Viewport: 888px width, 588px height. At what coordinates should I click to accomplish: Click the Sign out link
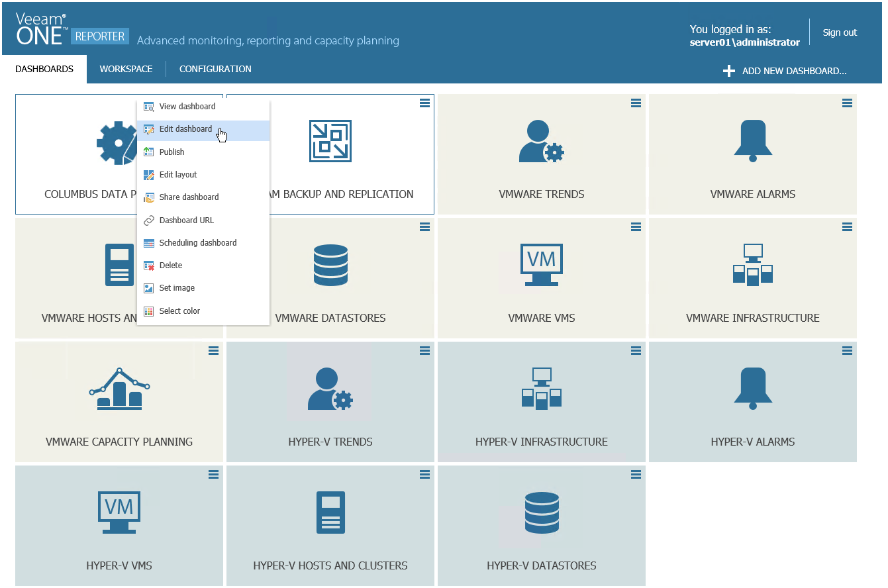[840, 32]
